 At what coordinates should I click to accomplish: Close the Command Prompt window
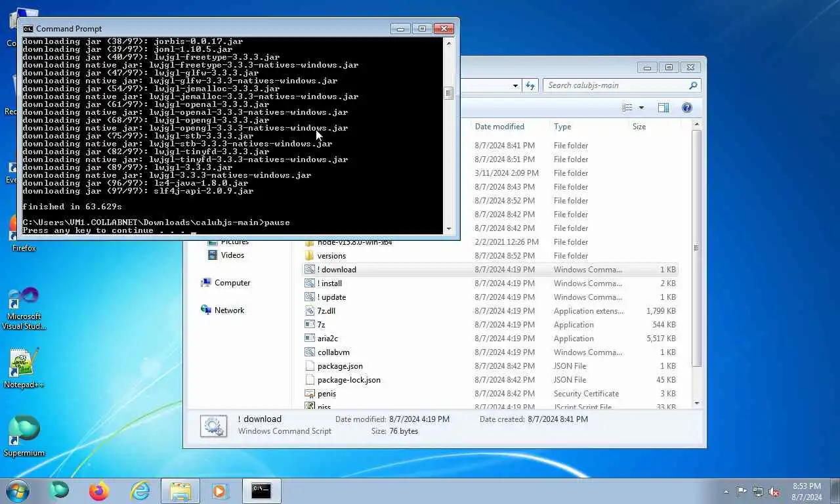(444, 29)
